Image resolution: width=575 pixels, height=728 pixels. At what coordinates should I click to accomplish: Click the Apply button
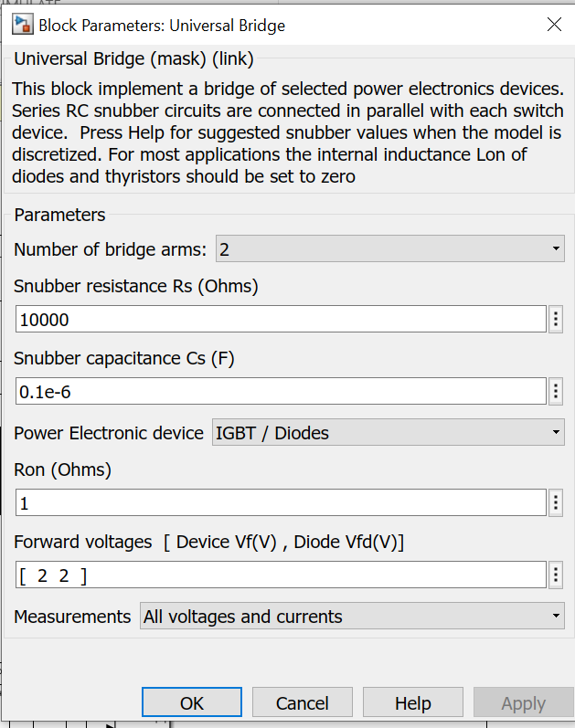pyautogui.click(x=524, y=702)
